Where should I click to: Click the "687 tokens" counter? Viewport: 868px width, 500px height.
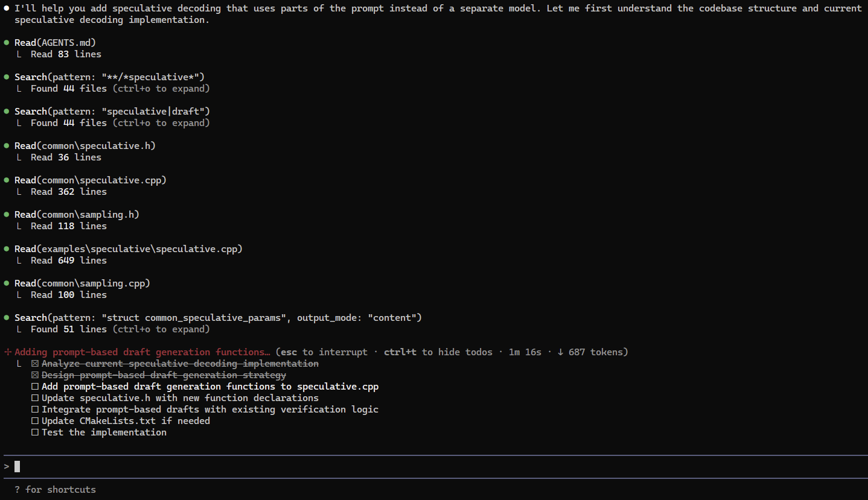[x=595, y=352]
